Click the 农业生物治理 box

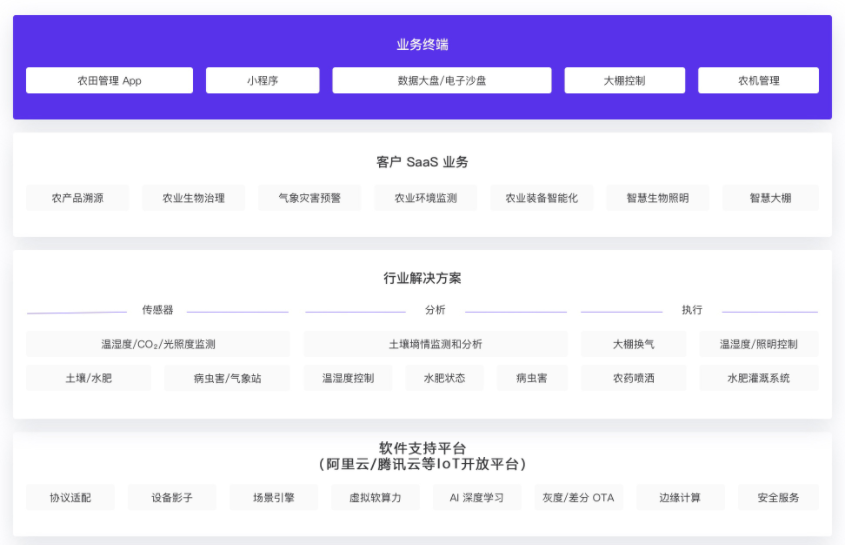click(194, 198)
